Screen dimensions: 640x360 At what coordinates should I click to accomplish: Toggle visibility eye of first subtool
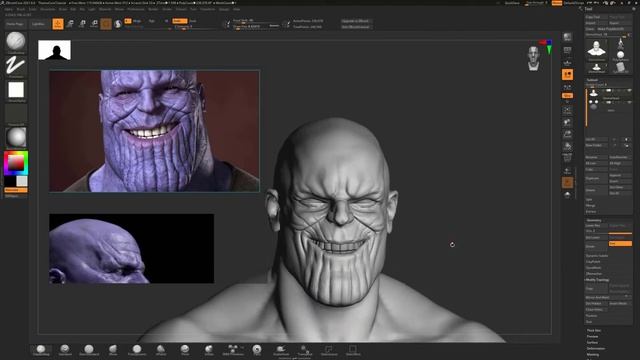click(629, 91)
